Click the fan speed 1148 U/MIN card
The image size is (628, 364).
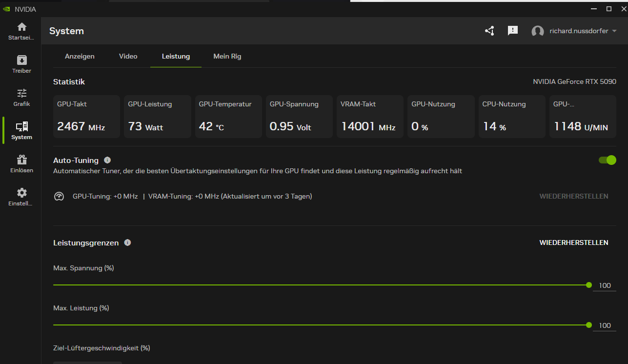coord(583,117)
